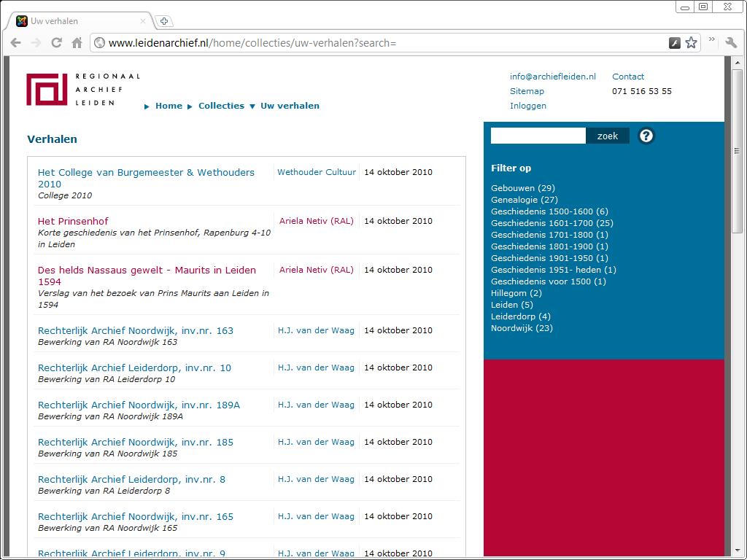
Task: Click H.J. van der Waag on inv.nr. 163 row
Action: 317,330
